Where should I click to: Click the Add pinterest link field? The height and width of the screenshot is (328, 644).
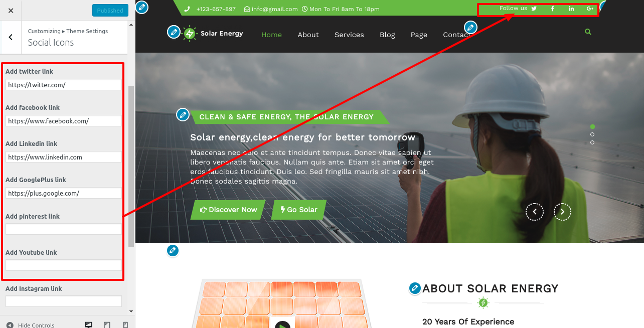click(64, 229)
